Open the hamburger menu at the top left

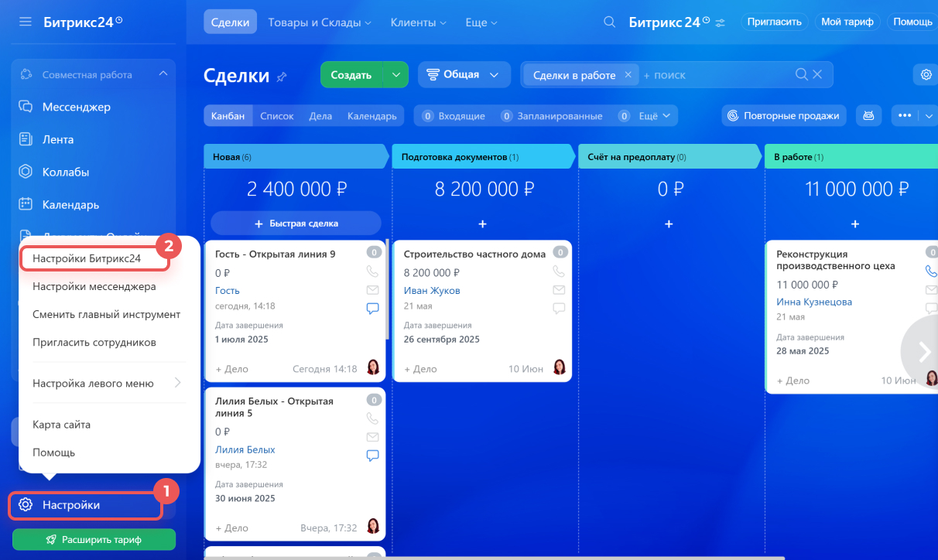pyautogui.click(x=26, y=22)
